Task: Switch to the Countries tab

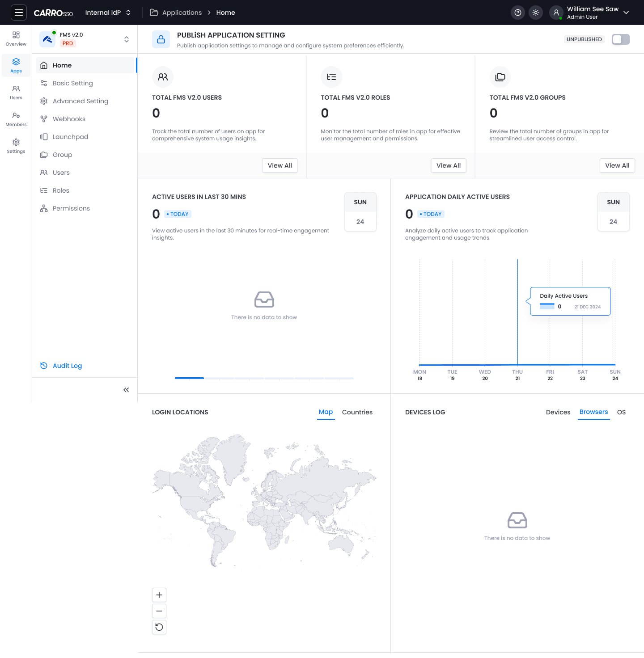Action: click(x=357, y=412)
